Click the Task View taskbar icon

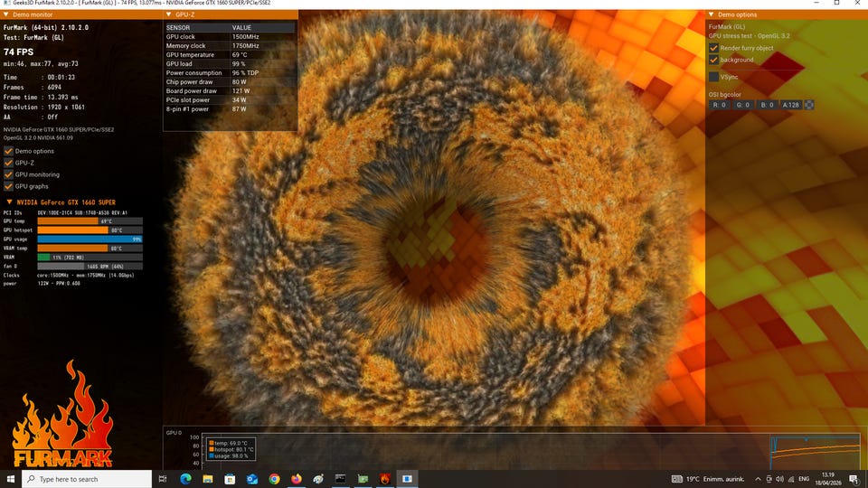point(163,479)
